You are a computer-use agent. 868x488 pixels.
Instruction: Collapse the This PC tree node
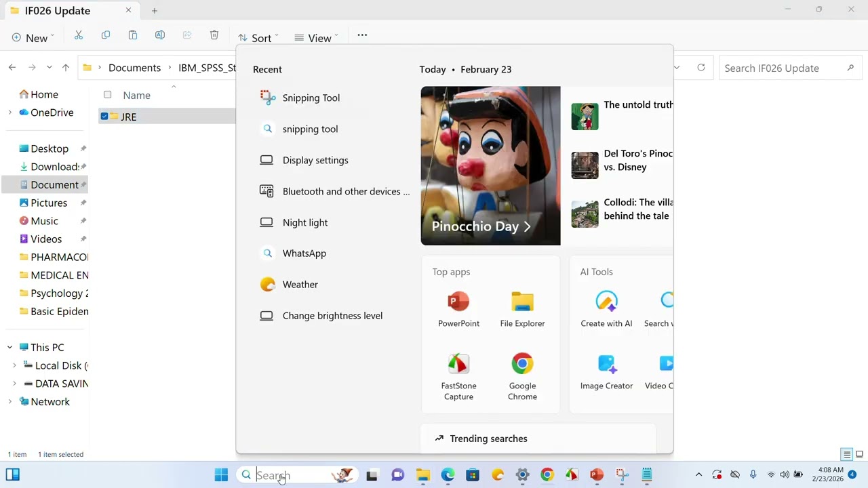point(9,347)
